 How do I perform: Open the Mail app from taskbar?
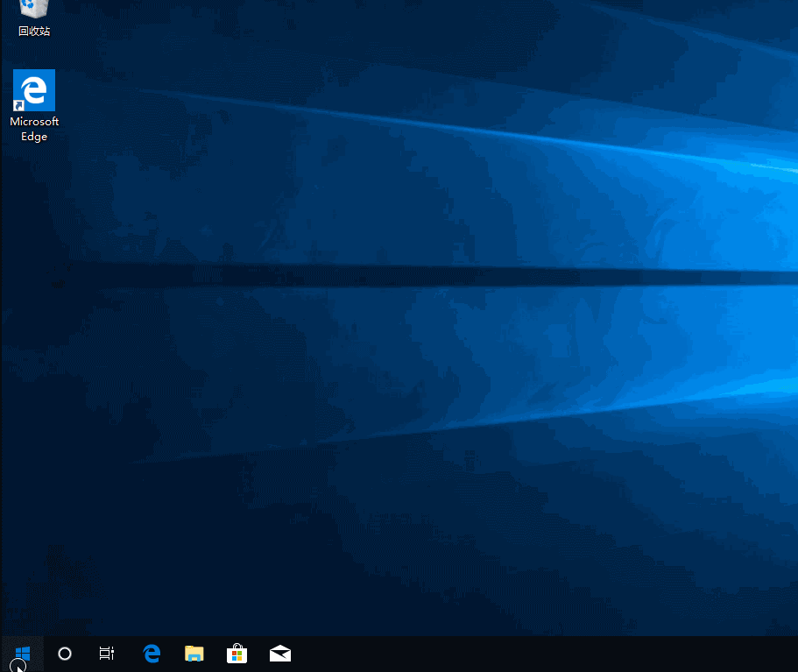(x=279, y=653)
